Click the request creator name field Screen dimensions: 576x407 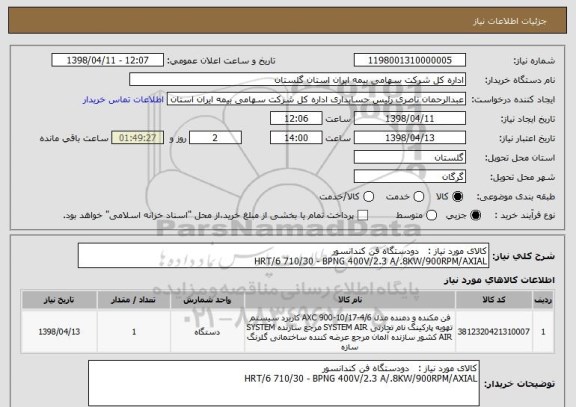316,100
